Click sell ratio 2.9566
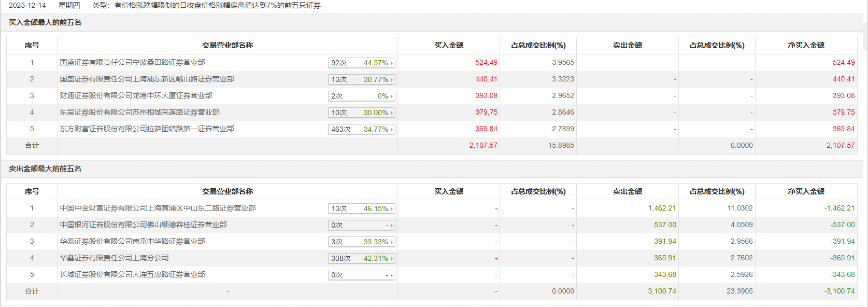The image size is (868, 307). tap(742, 241)
